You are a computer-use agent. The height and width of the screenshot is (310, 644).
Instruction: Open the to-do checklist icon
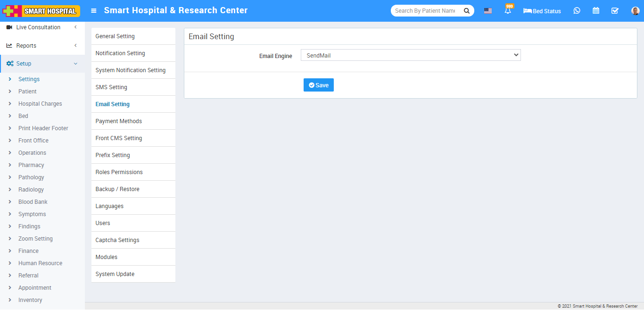coord(615,11)
